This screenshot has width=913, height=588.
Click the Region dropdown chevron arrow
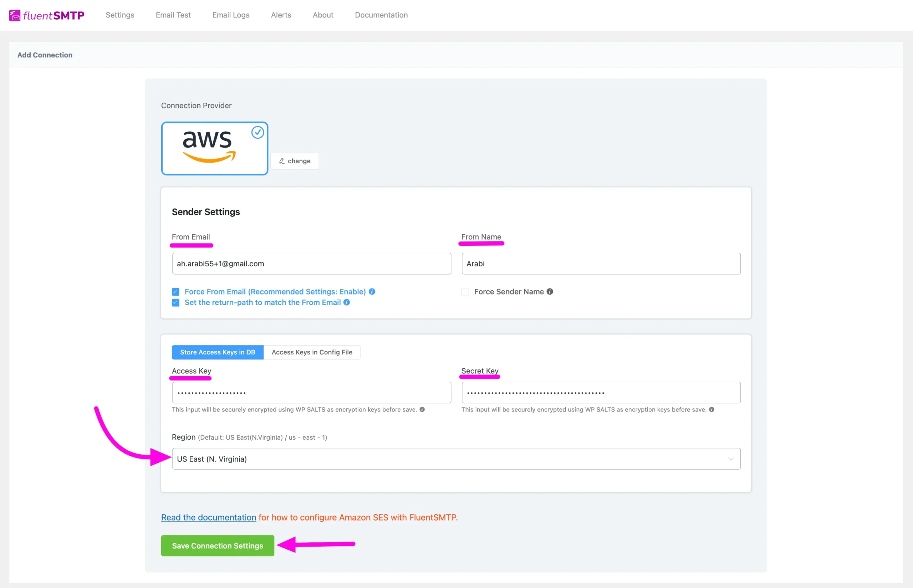click(x=730, y=459)
